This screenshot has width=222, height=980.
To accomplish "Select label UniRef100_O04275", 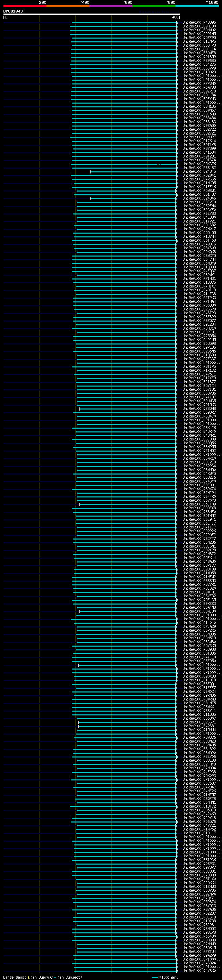I will [x=199, y=64].
